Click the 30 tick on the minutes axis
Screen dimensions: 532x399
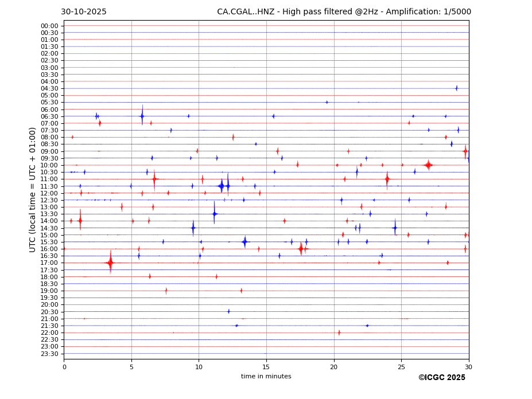[x=468, y=367]
